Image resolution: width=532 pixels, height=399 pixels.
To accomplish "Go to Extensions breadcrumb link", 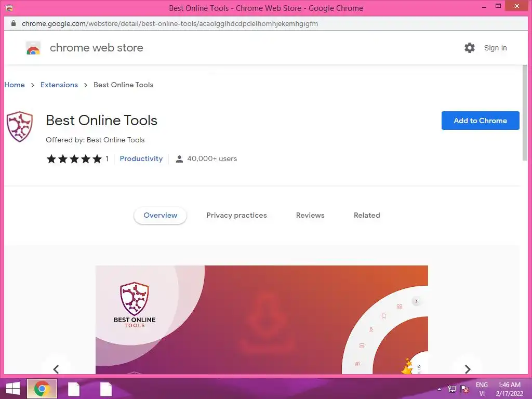I will click(59, 85).
